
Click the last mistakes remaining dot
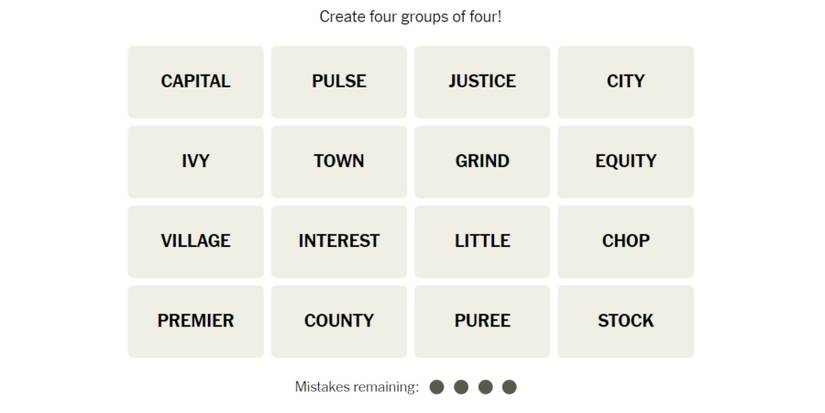point(509,387)
